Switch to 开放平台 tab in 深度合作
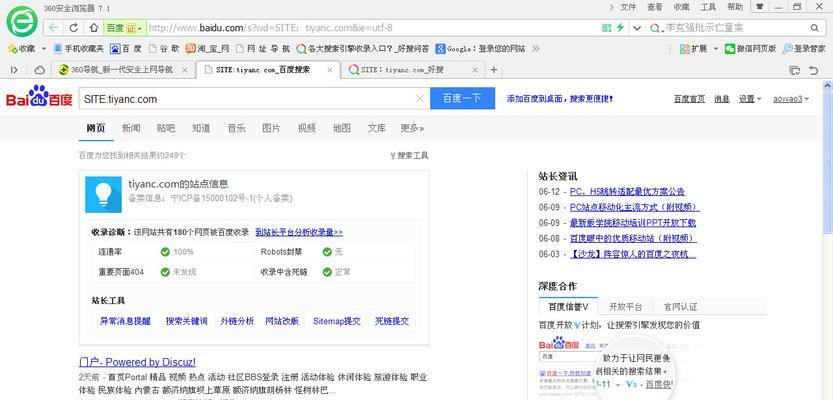The height and width of the screenshot is (400, 833). tap(625, 307)
